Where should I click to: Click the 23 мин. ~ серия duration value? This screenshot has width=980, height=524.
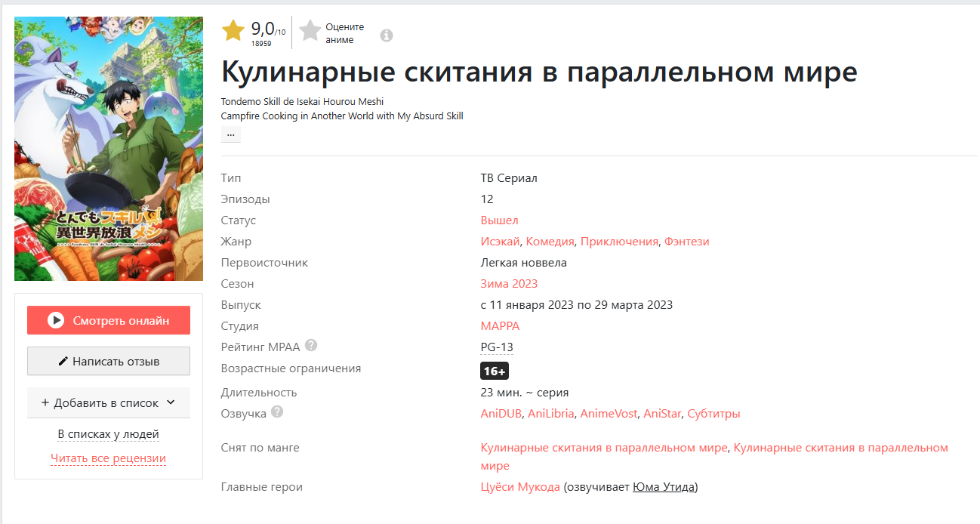click(525, 393)
